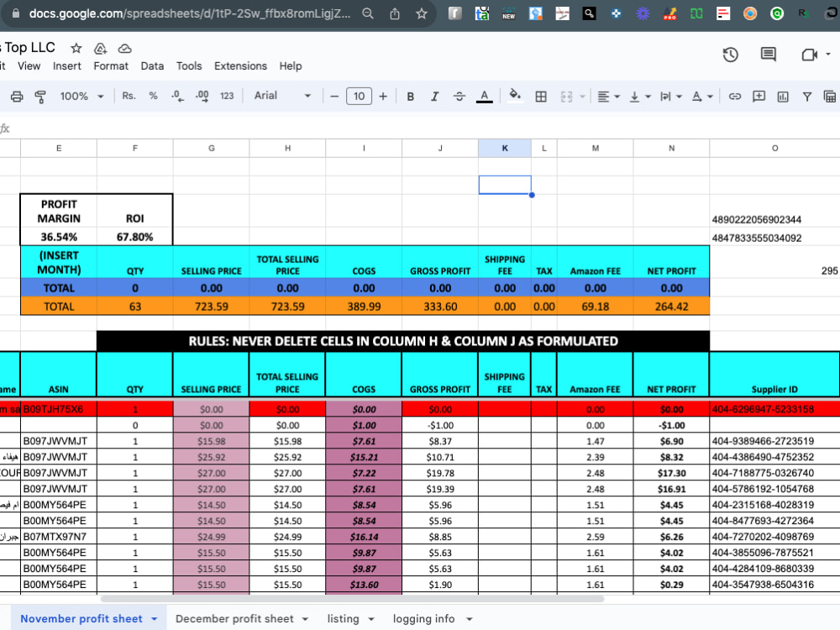Open the text wrapping dropdown
The image size is (840, 630).
pyautogui.click(x=670, y=97)
